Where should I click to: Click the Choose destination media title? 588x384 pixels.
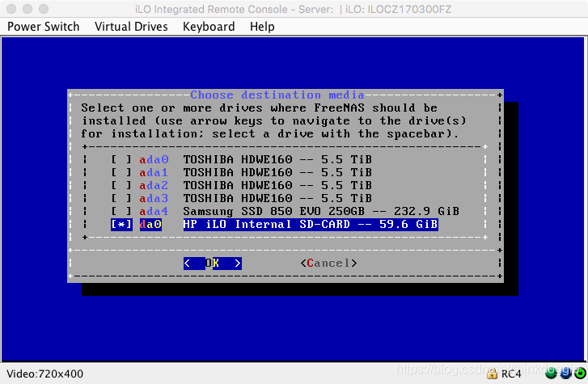277,95
